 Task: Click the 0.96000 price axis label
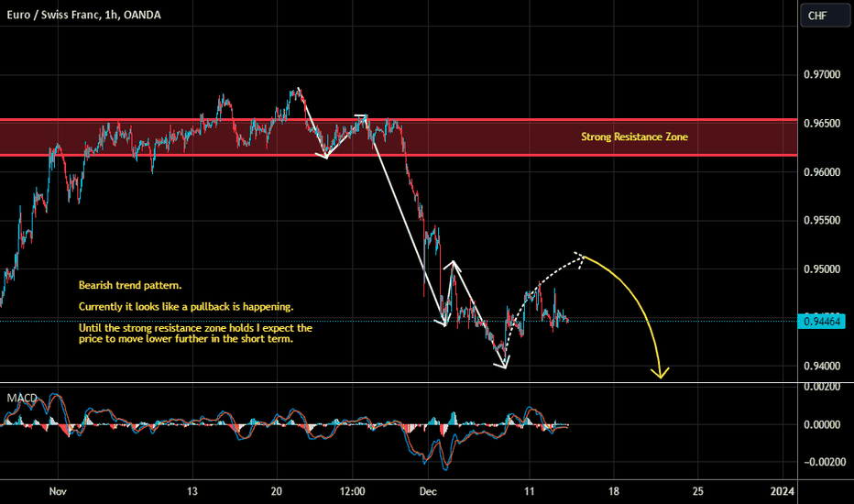click(822, 171)
